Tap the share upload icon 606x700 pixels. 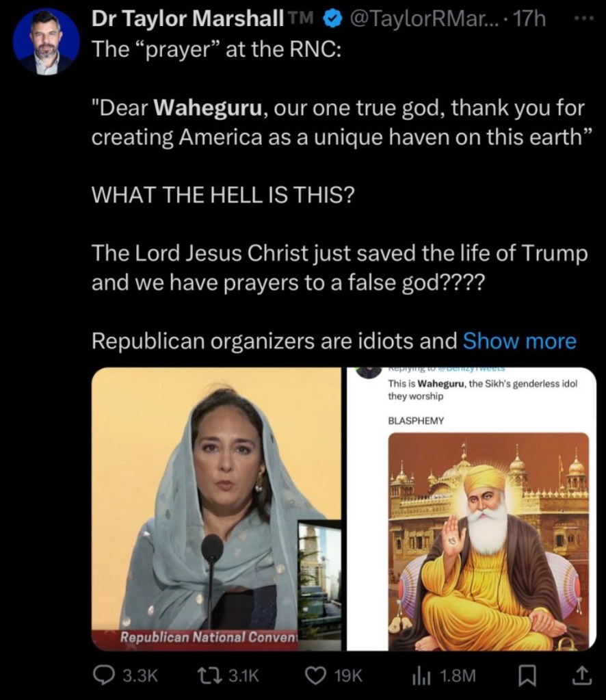click(582, 675)
